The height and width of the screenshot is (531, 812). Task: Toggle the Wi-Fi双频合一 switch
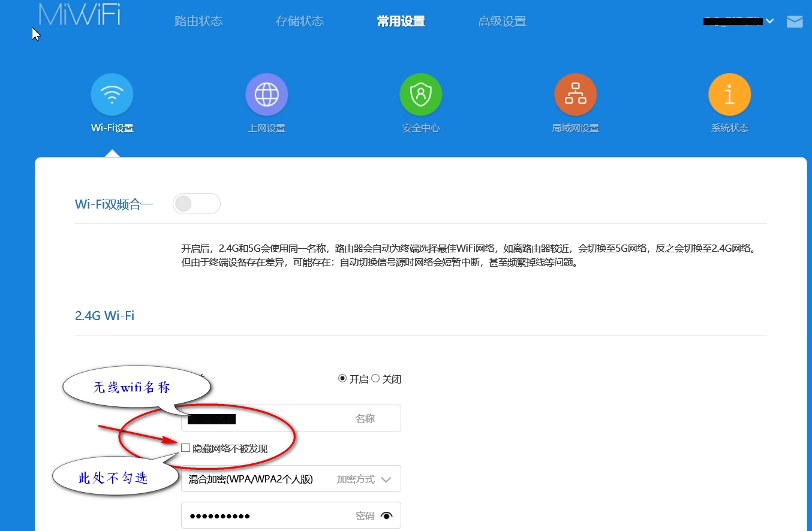point(196,204)
